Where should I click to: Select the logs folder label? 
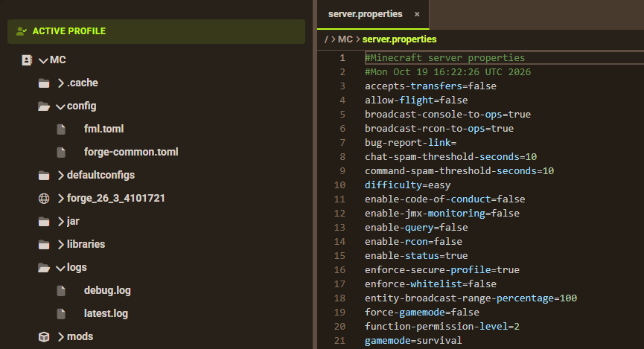[77, 267]
